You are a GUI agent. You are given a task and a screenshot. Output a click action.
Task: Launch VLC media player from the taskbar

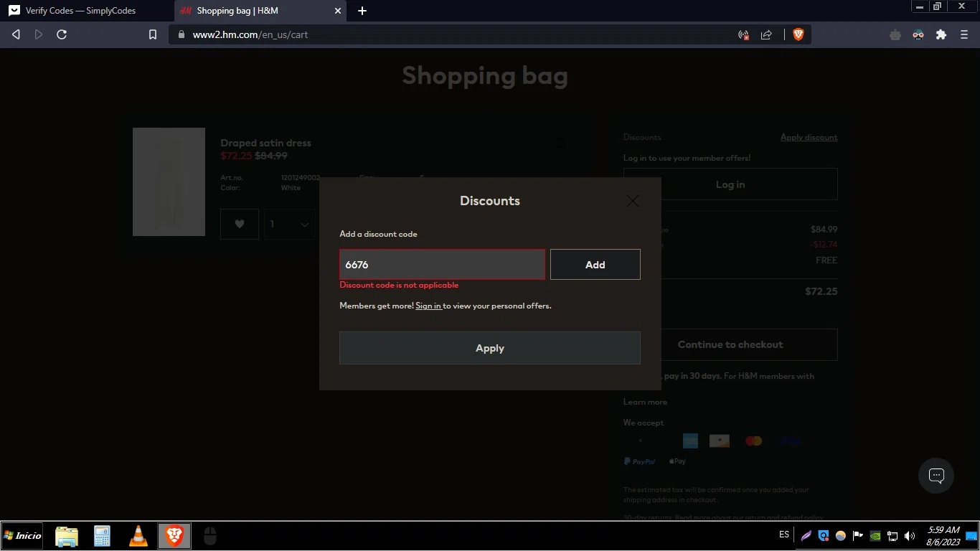coord(138,536)
